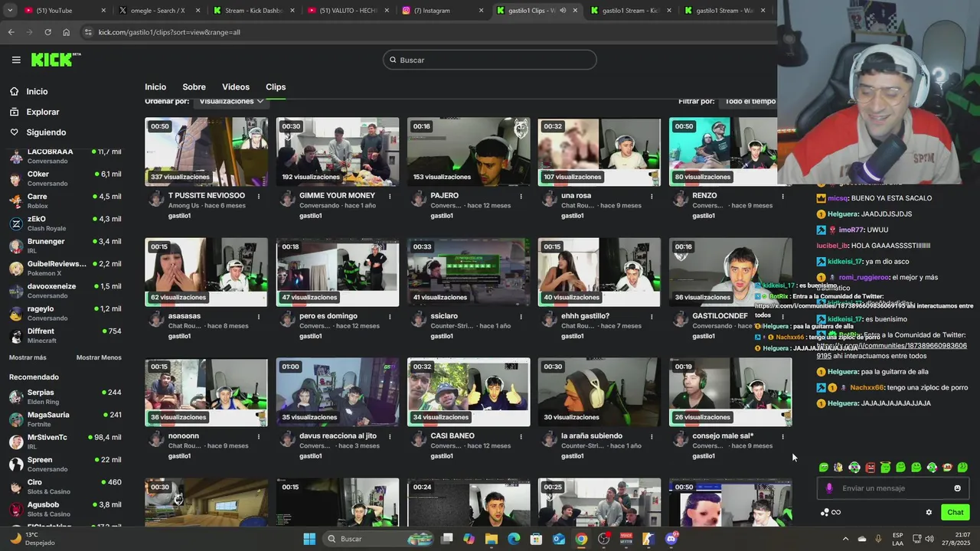Image resolution: width=980 pixels, height=551 pixels.
Task: Open options menu for GIMME YOUR MONEY clip
Action: (x=390, y=196)
